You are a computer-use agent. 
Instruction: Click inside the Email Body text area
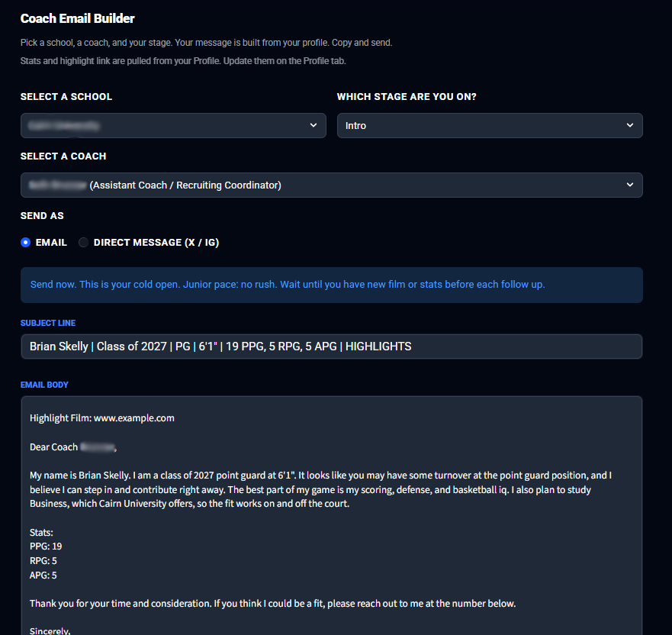point(331,515)
